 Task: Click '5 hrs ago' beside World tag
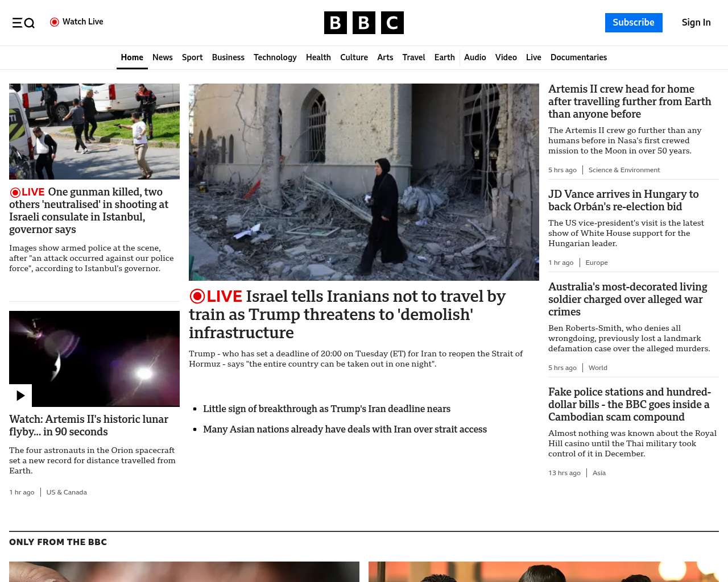562,368
